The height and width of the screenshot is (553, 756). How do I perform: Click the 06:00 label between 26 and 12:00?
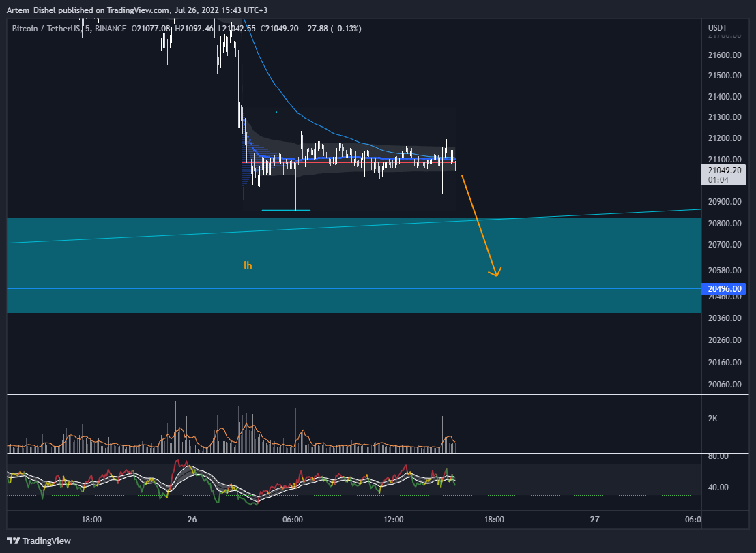click(293, 520)
